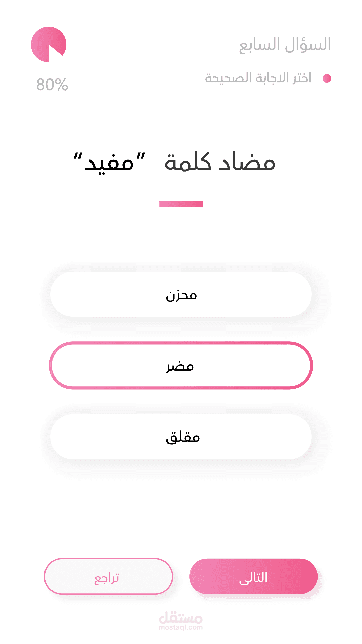
Task: Click the pink divider bar under question
Action: tap(181, 204)
